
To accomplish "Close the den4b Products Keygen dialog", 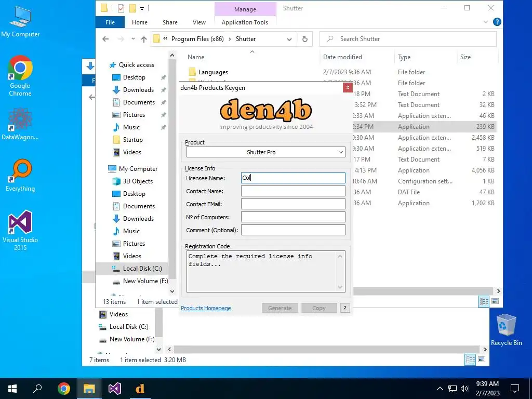I will pyautogui.click(x=348, y=88).
